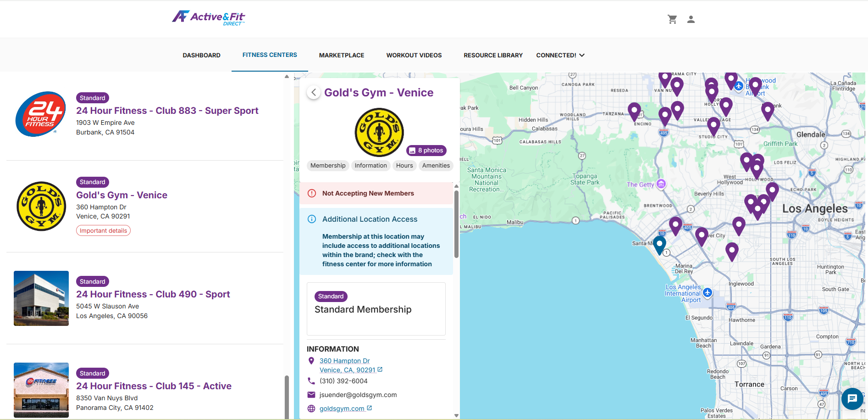Click the Los Angeles International Airport map icon

(708, 292)
